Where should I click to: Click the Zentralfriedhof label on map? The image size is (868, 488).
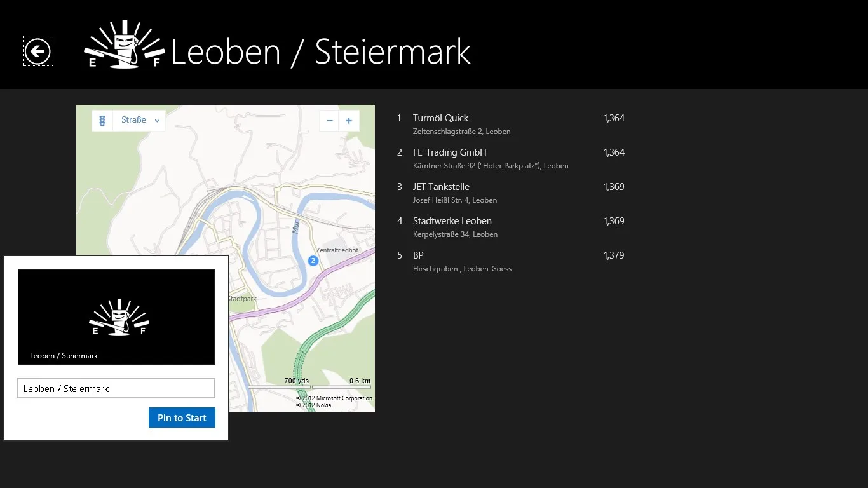(337, 250)
